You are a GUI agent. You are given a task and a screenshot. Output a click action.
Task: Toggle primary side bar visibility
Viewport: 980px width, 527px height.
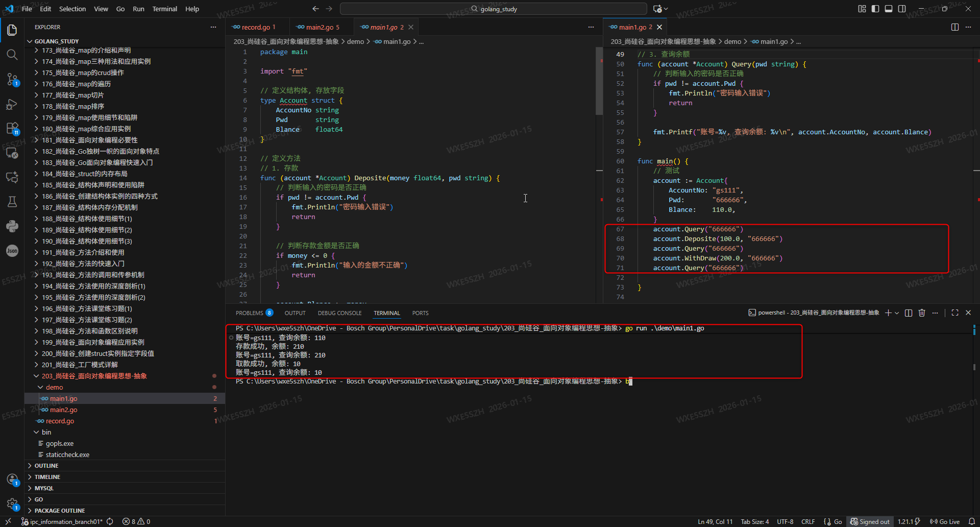click(875, 9)
